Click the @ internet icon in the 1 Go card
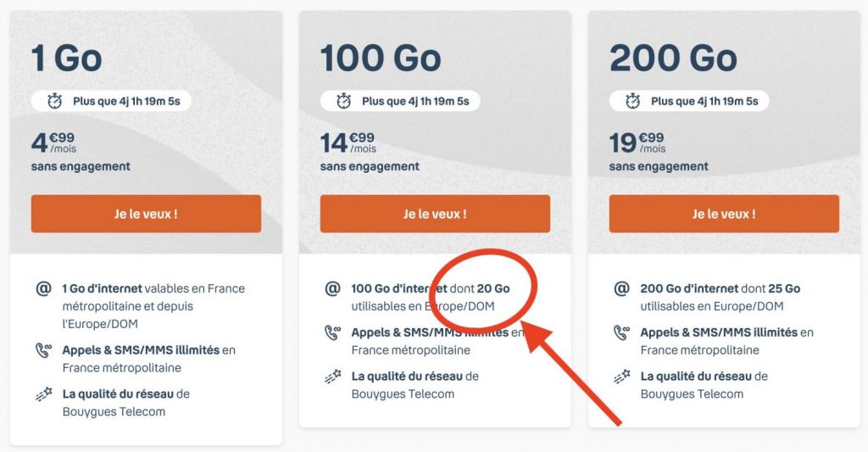The image size is (868, 452). coord(44,288)
